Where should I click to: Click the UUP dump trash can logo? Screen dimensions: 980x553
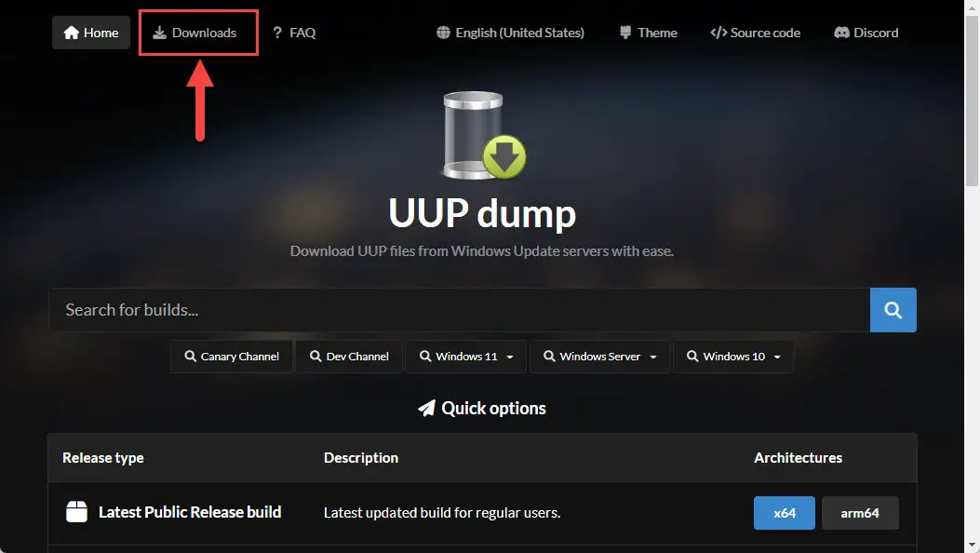click(x=483, y=135)
